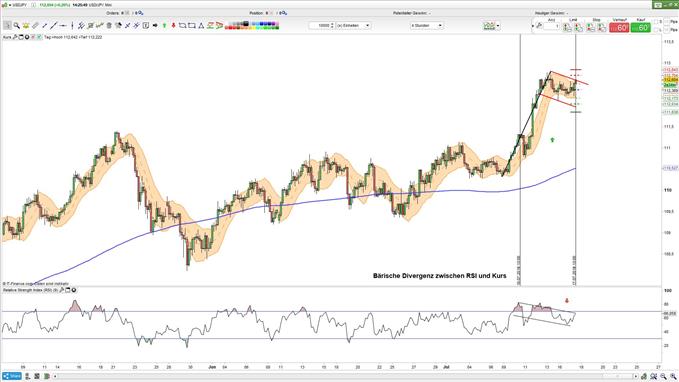Insert a green up arrow marker
This screenshot has width=679, height=382.
[165, 26]
